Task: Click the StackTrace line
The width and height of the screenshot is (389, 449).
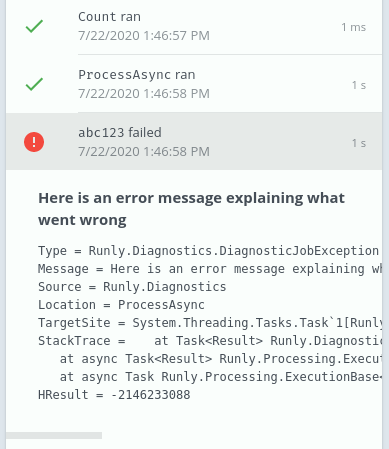Action: 210,341
